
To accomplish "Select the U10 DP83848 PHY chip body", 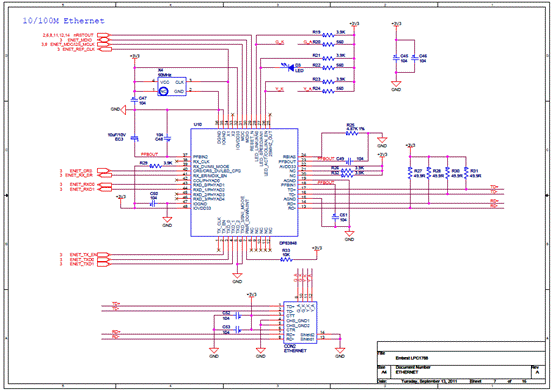I will [244, 182].
